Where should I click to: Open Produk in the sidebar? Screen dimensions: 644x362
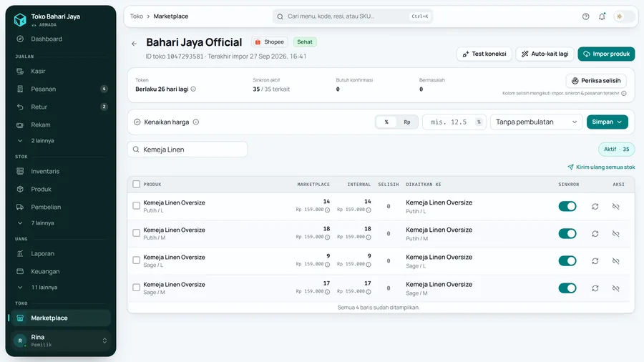click(x=60, y=189)
